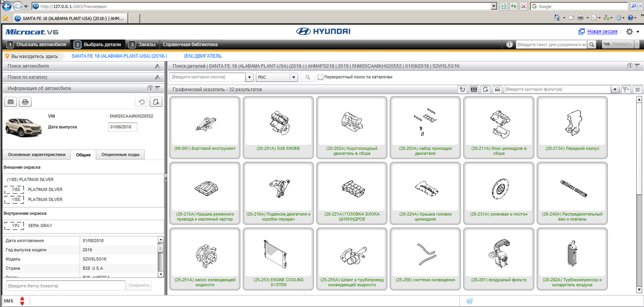
Task: Click the list view icon at toolbar end
Action: [638, 89]
